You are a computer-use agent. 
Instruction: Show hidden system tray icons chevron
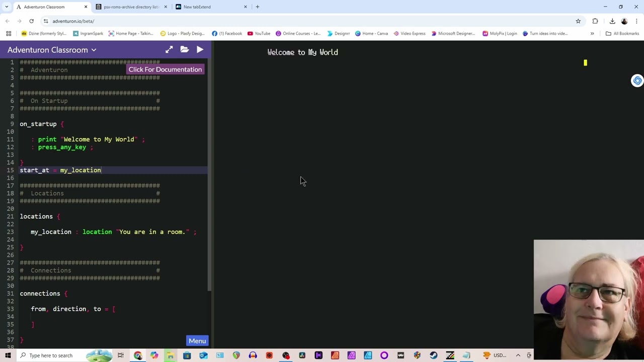(x=518, y=355)
